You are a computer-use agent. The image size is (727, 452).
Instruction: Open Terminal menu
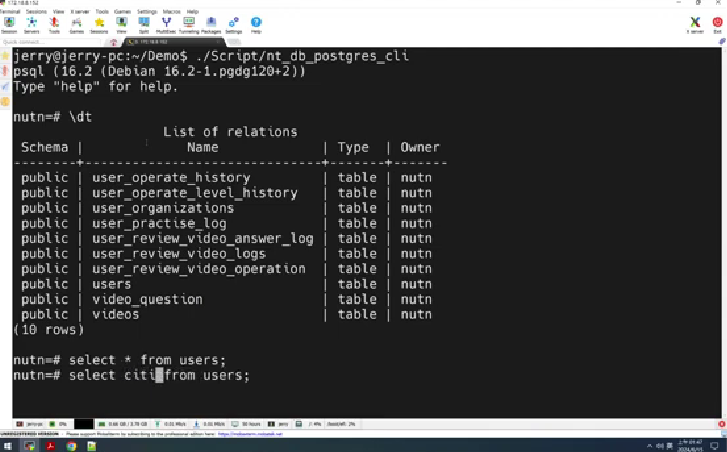(x=10, y=12)
